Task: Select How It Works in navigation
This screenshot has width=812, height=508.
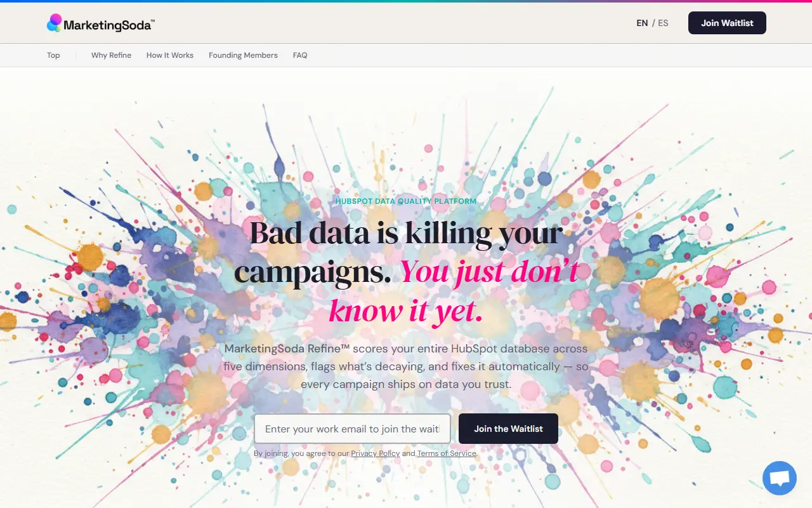Action: coord(170,55)
